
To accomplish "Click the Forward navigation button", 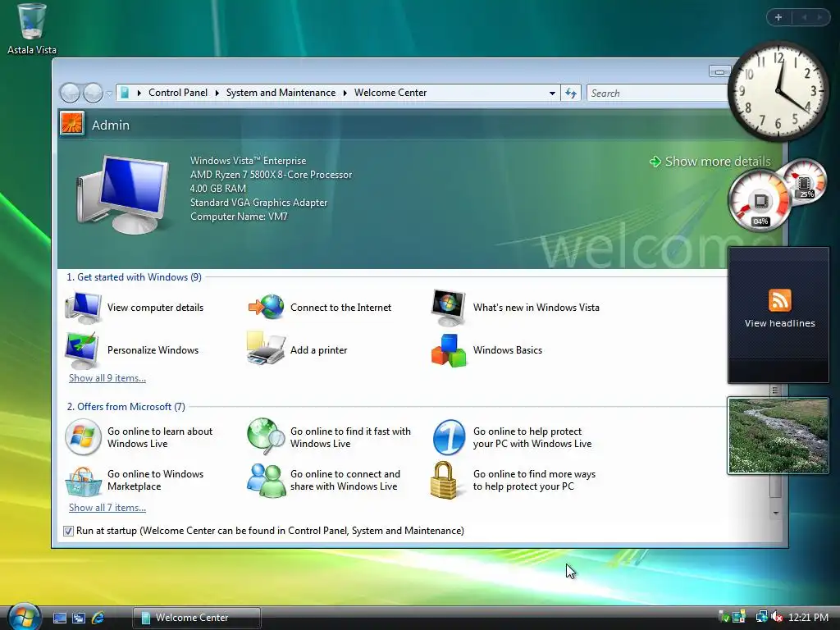I will (93, 94).
